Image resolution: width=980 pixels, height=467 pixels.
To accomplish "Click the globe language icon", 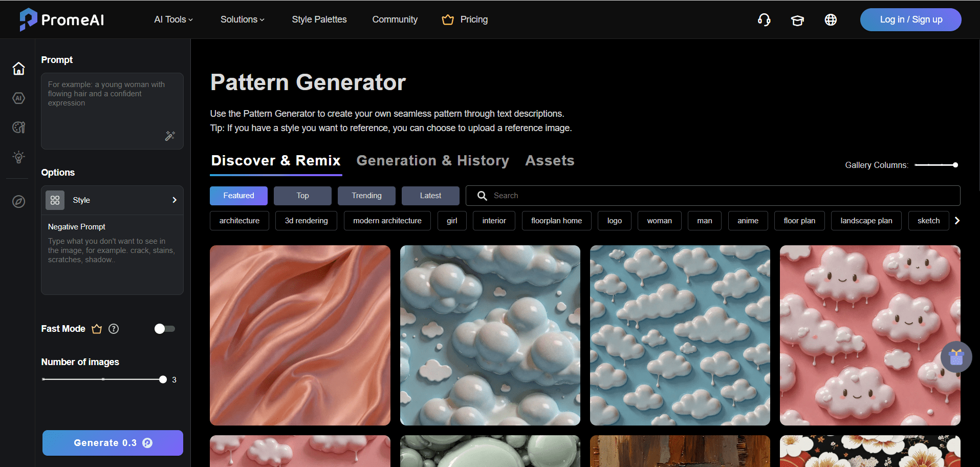I will (830, 19).
